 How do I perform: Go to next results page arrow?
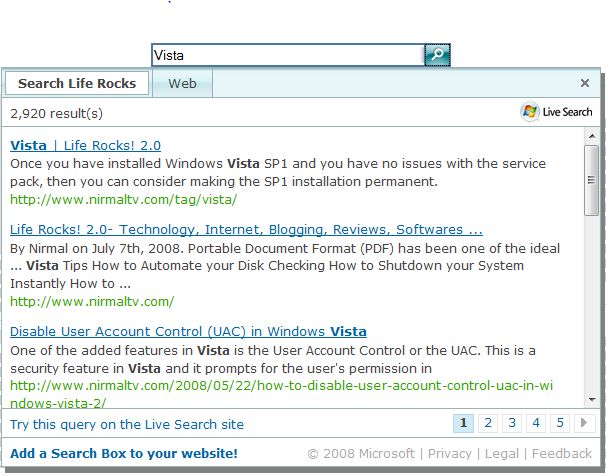pyautogui.click(x=584, y=423)
